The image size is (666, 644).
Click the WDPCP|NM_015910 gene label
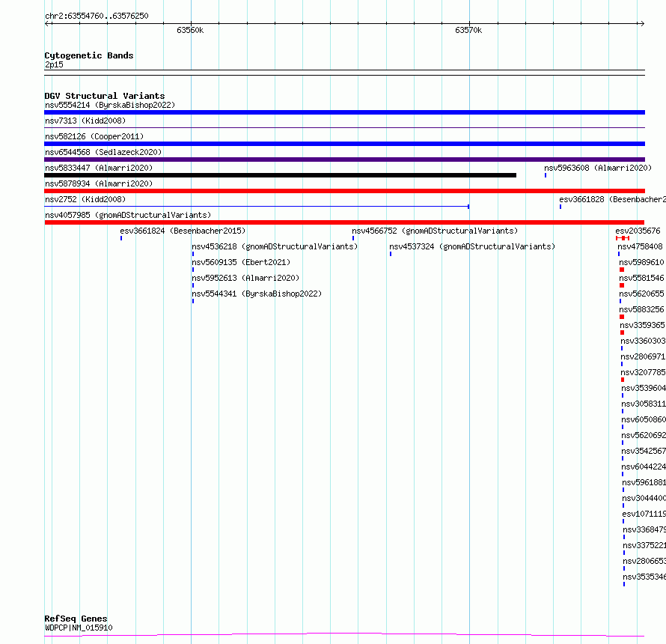(x=79, y=628)
